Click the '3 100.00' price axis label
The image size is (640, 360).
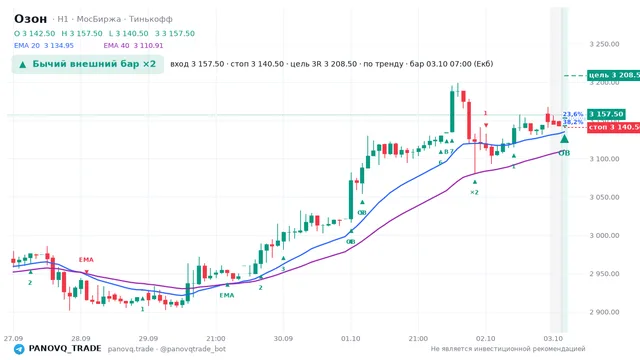[x=604, y=159]
